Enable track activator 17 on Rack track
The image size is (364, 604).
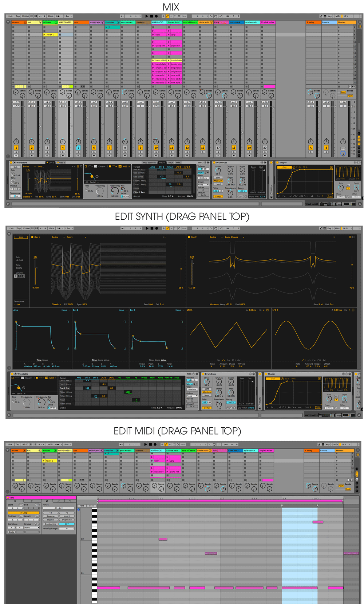point(218,148)
